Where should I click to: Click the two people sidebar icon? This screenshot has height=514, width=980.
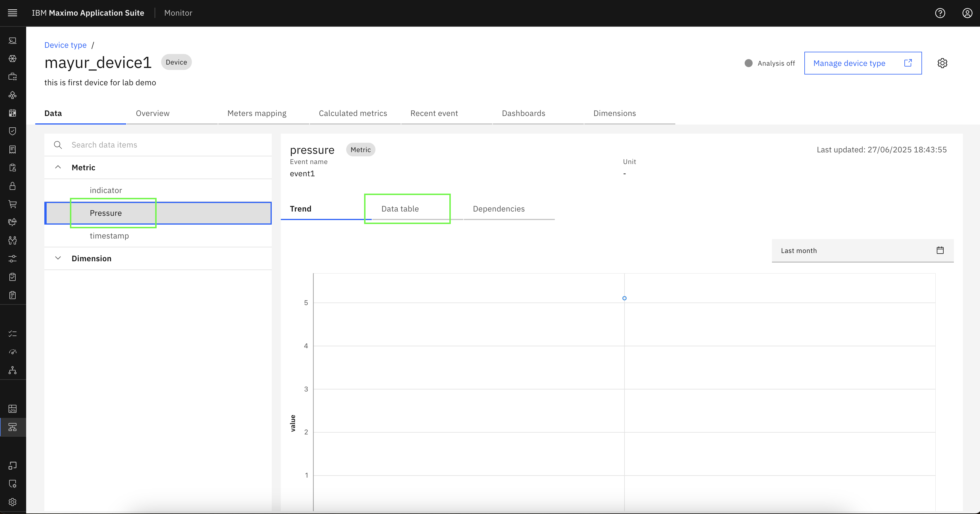click(13, 241)
